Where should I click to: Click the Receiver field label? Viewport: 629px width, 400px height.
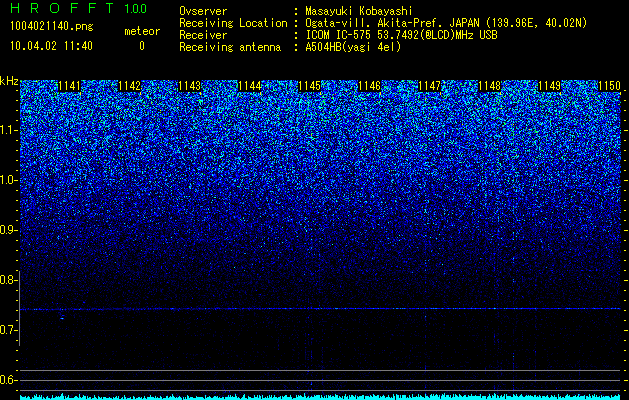tap(203, 35)
